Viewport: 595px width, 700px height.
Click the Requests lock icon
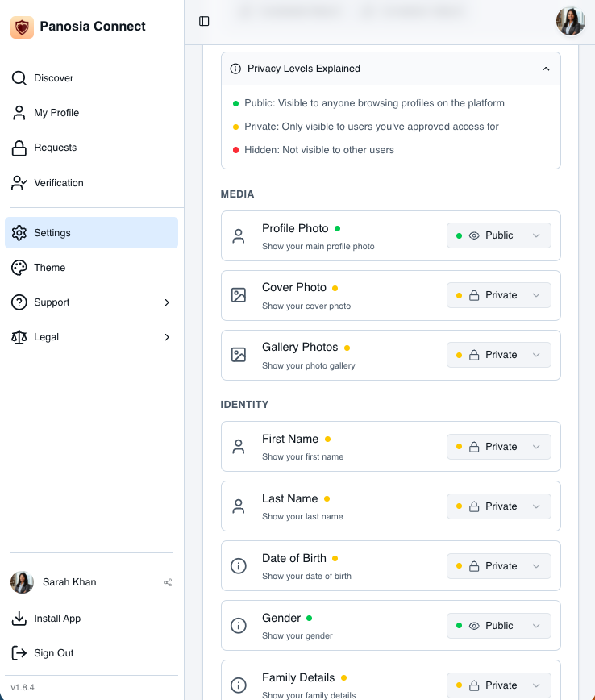[x=19, y=148]
